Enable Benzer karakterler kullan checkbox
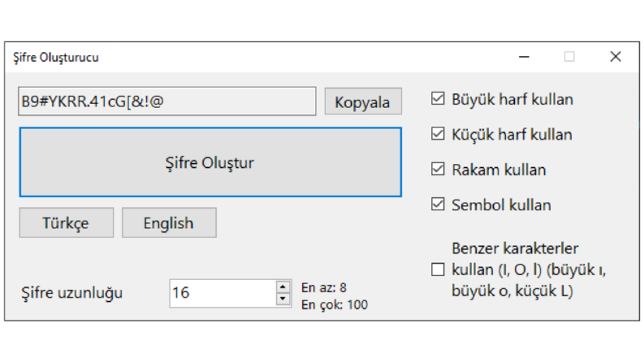Screen dimensions: 644x362 pyautogui.click(x=438, y=269)
